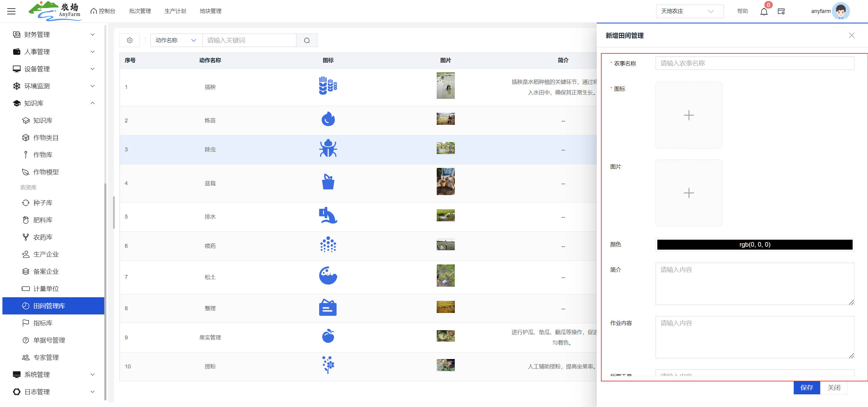The height and width of the screenshot is (407, 868).
Task: Go to 指标库 in the sidebar
Action: pyautogui.click(x=43, y=323)
